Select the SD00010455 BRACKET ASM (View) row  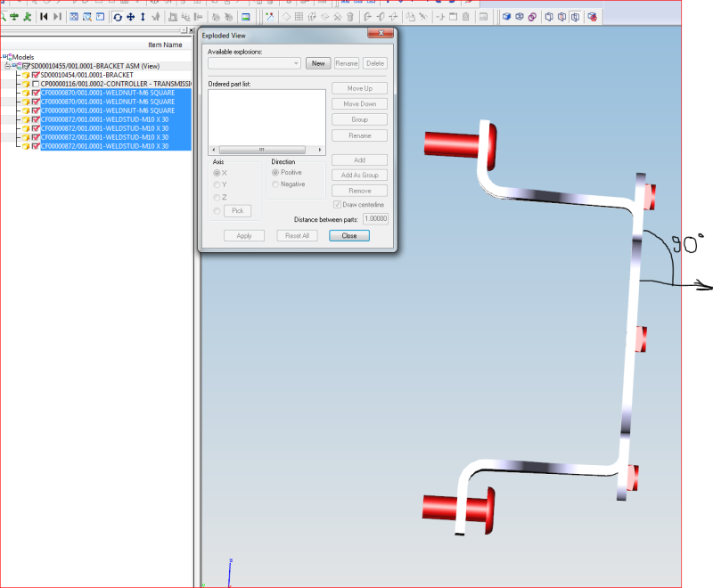[95, 66]
